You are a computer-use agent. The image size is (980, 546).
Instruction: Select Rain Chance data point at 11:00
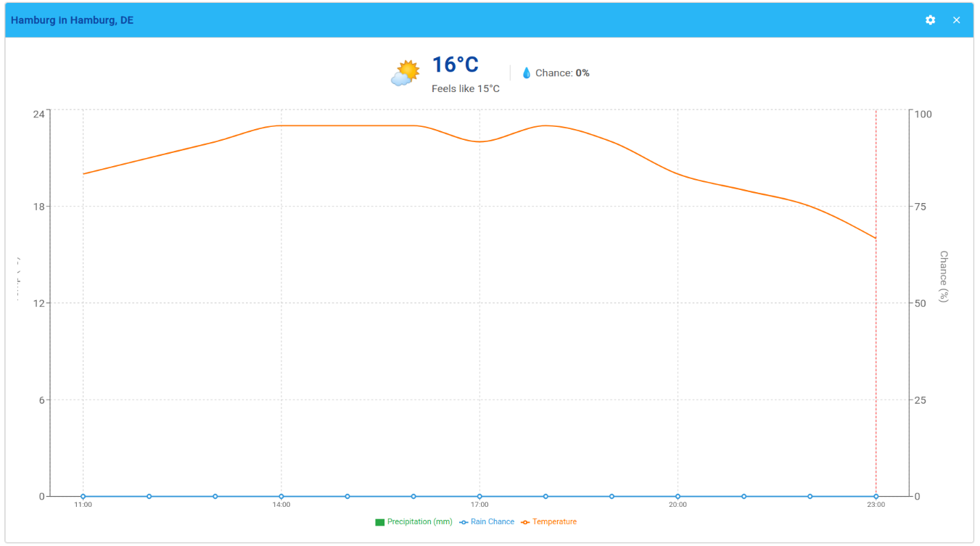point(83,497)
